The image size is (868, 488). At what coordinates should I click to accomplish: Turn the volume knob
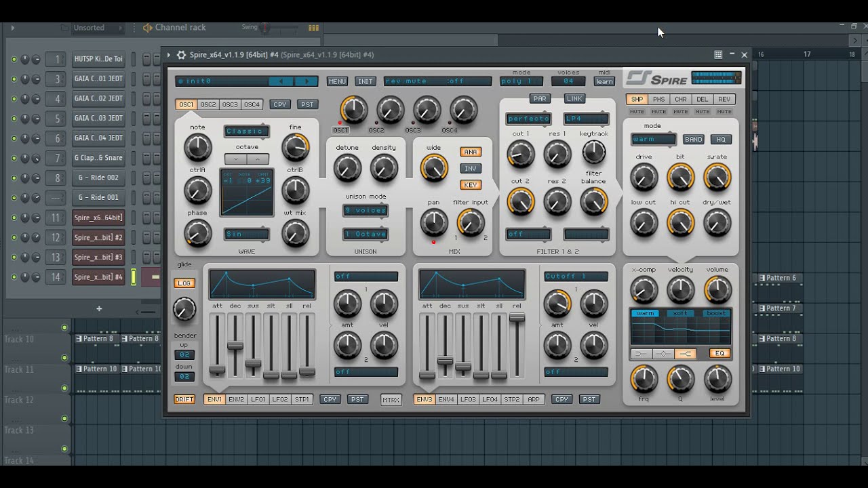click(717, 290)
